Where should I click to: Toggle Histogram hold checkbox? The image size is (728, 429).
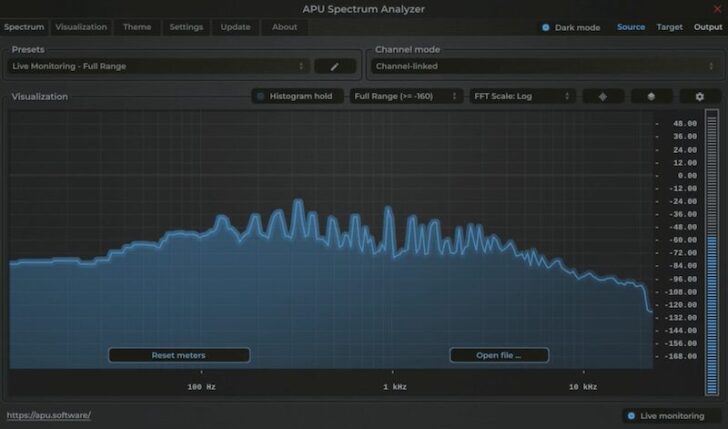[x=297, y=96]
